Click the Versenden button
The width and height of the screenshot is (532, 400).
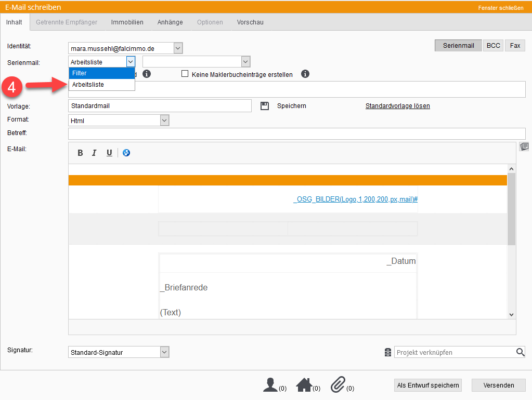pyautogui.click(x=498, y=385)
